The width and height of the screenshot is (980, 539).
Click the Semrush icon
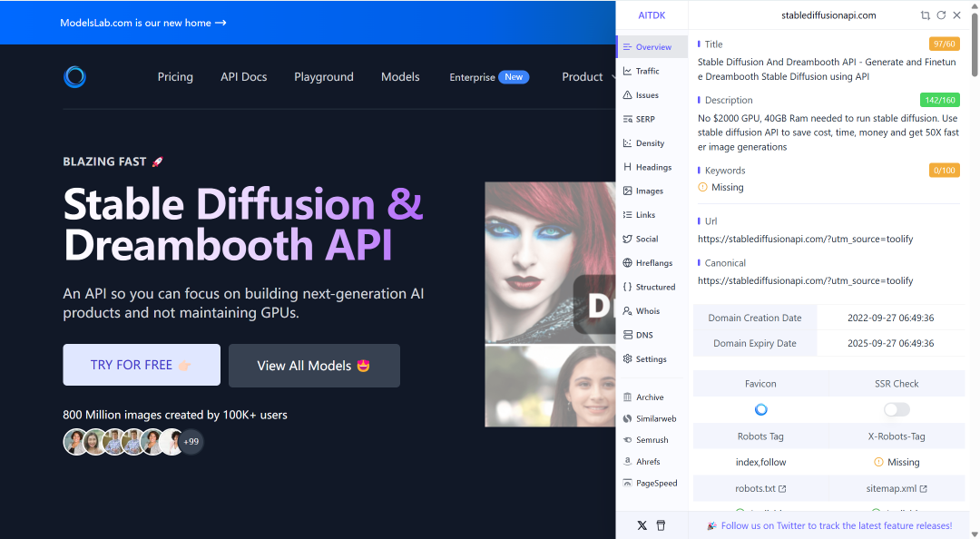click(628, 440)
